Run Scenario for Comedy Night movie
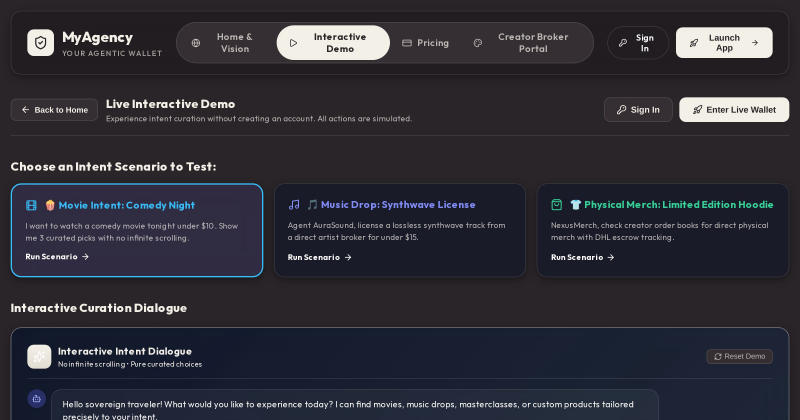 [x=57, y=257]
